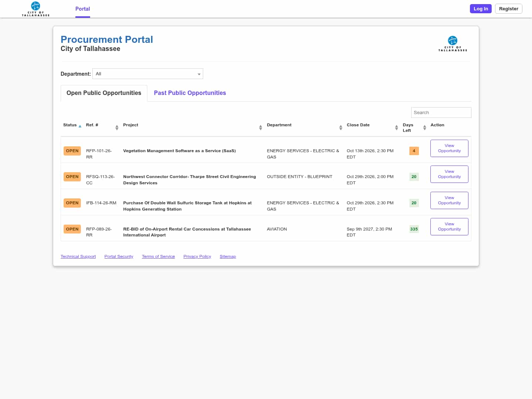Click the 335 days left badge
This screenshot has height=399, width=532.
[x=414, y=229]
